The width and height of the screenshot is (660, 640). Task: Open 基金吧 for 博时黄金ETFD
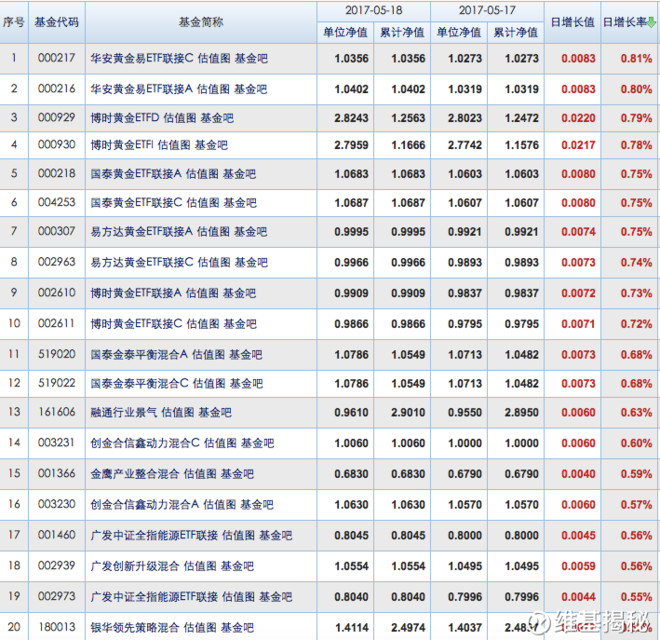[x=217, y=117]
